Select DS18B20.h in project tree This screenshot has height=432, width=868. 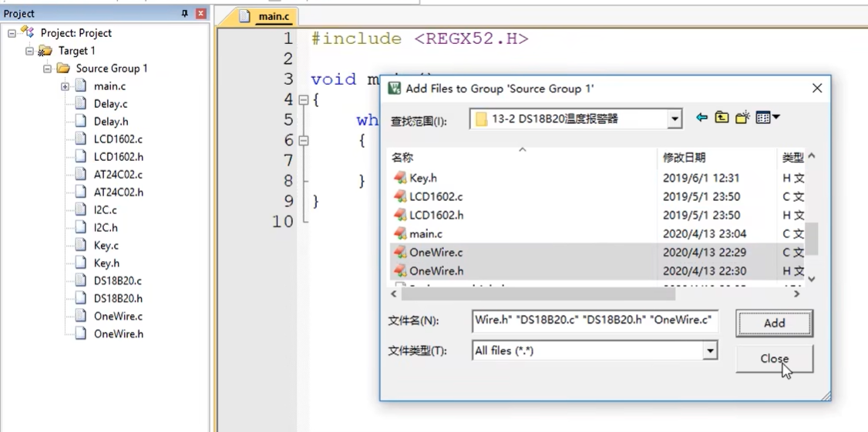click(118, 299)
